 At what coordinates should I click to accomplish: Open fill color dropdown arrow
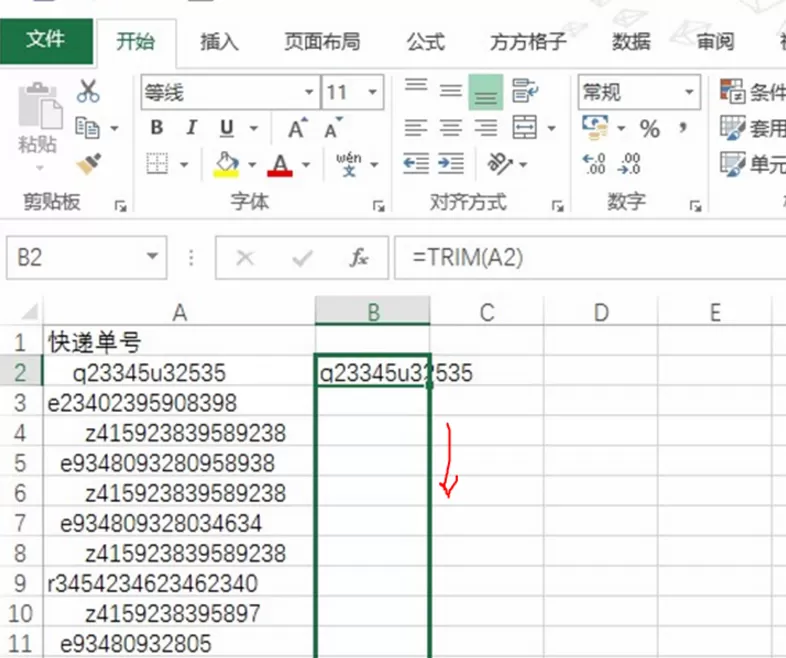click(252, 164)
